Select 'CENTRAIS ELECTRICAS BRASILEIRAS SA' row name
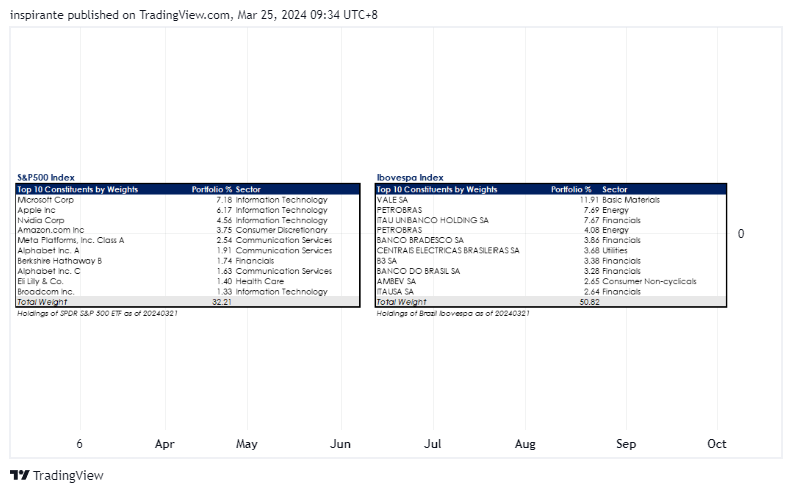The width and height of the screenshot is (792, 493). click(448, 250)
